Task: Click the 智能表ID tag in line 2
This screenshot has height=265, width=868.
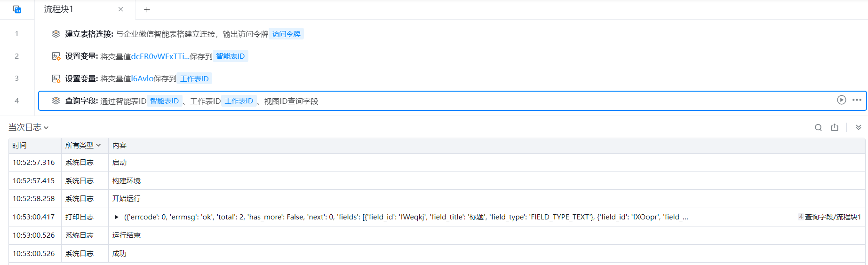Action: [230, 56]
